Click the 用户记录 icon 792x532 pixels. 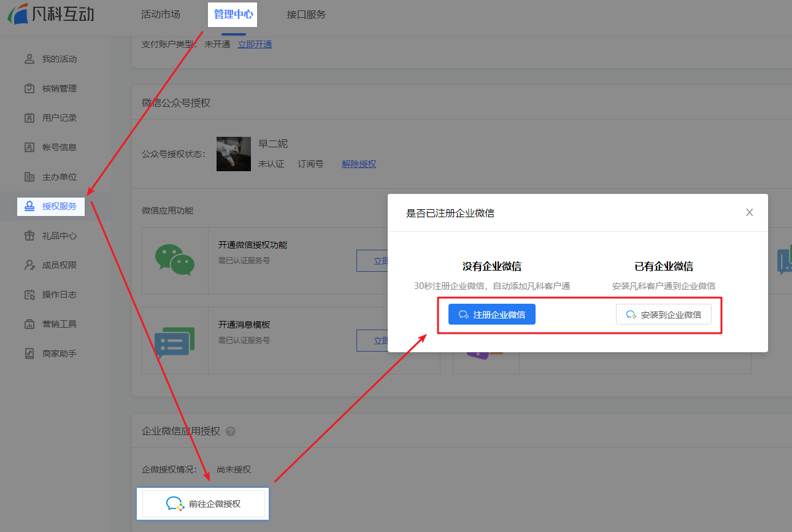pos(29,118)
